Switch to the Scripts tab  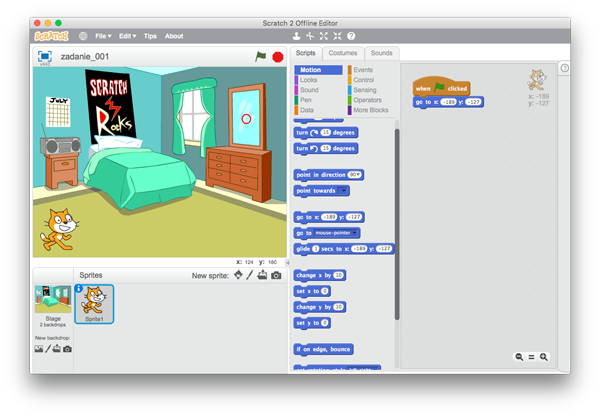305,53
